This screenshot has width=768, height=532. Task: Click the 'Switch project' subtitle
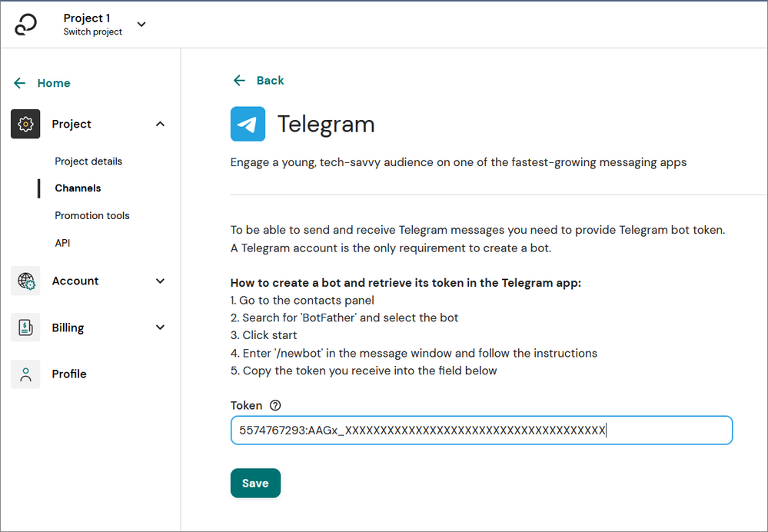pyautogui.click(x=92, y=32)
